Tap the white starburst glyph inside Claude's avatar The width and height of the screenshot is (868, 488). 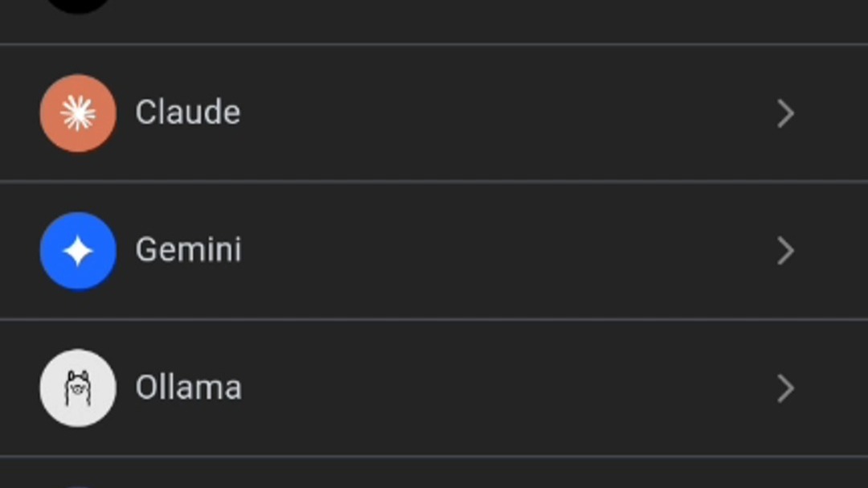tap(78, 113)
